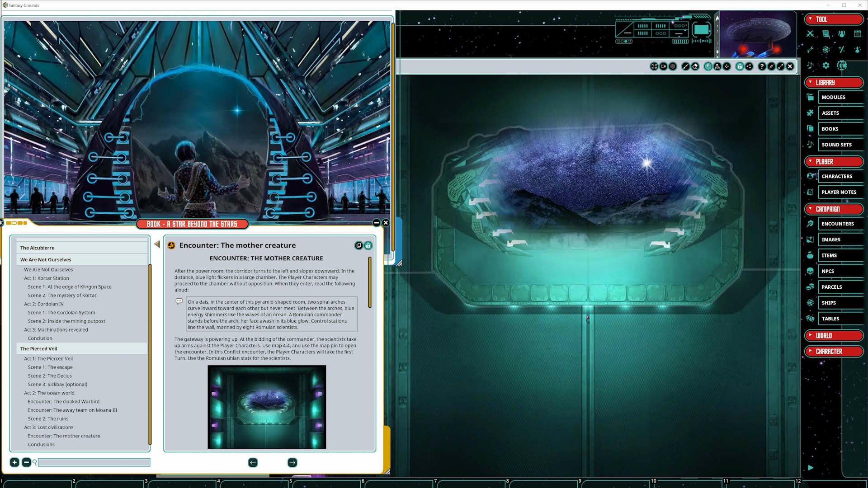Select Scene 2: The Decius in the book index
Viewport: 868px width, 488px height.
tap(50, 375)
